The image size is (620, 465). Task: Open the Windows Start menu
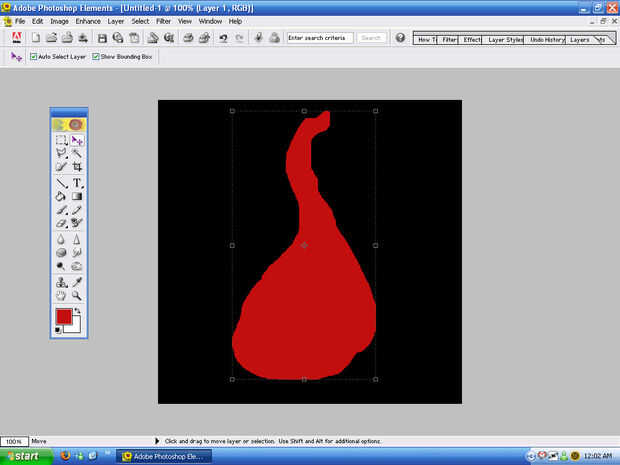pos(22,456)
